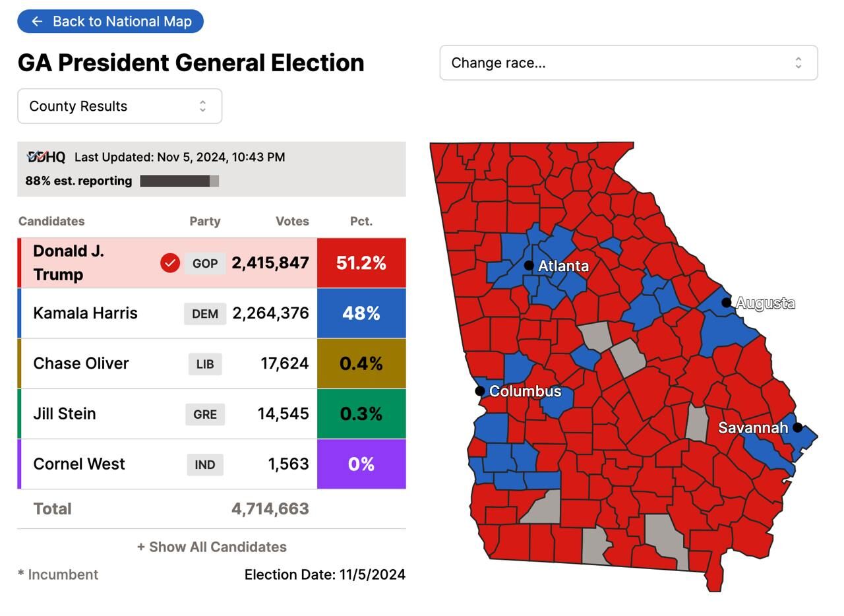Click the GOP party badge
Image resolution: width=844 pixels, height=616 pixels.
[x=205, y=263]
